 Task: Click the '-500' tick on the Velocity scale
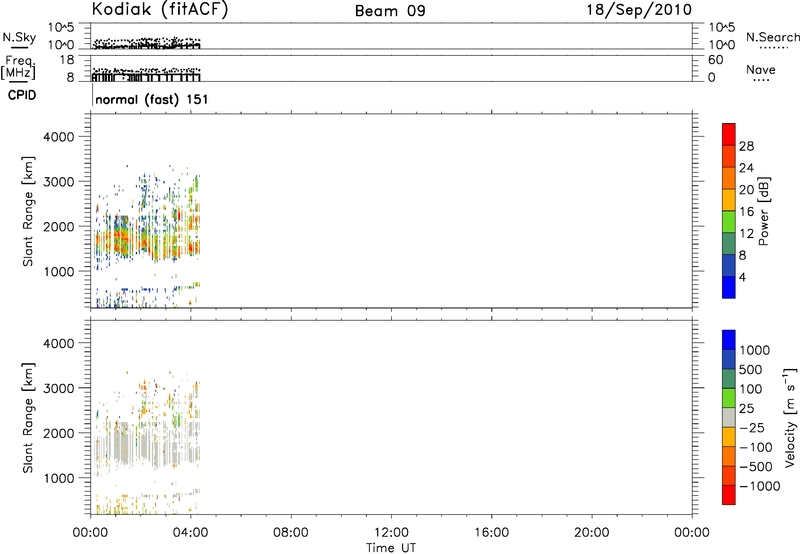756,467
